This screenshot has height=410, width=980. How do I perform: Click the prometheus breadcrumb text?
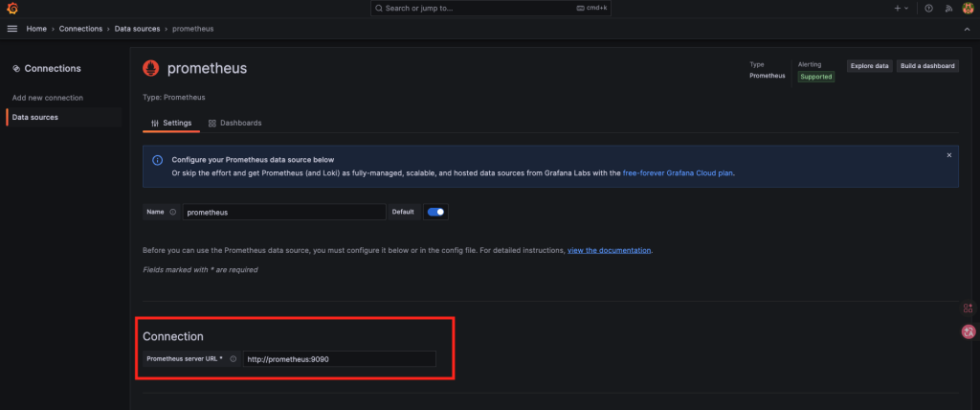point(192,29)
